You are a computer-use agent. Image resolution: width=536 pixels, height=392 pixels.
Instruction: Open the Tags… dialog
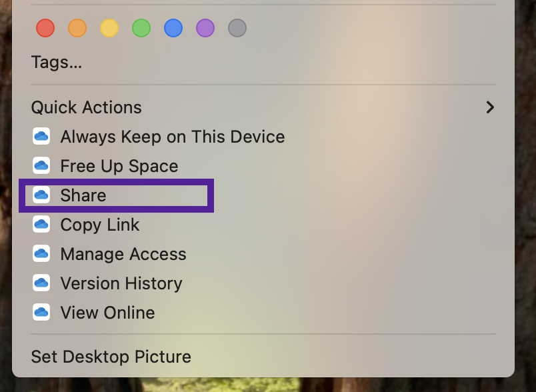(x=263, y=63)
